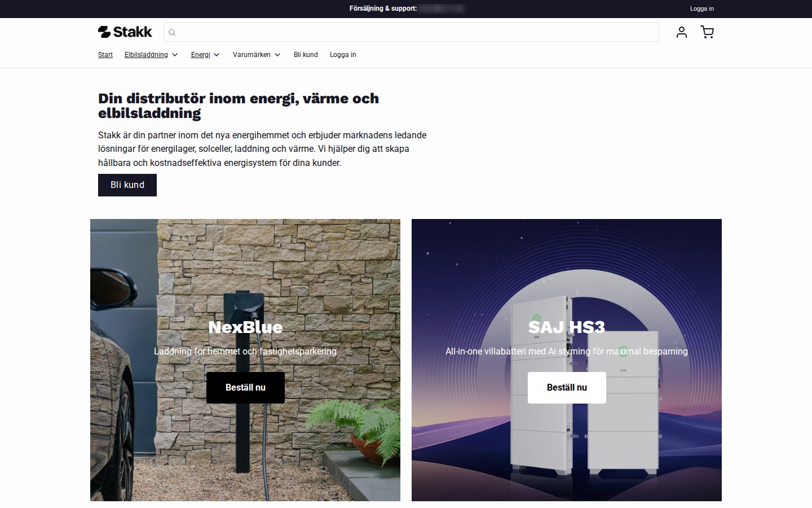812x508 pixels.
Task: Click Logga in in the top bar
Action: click(702, 8)
